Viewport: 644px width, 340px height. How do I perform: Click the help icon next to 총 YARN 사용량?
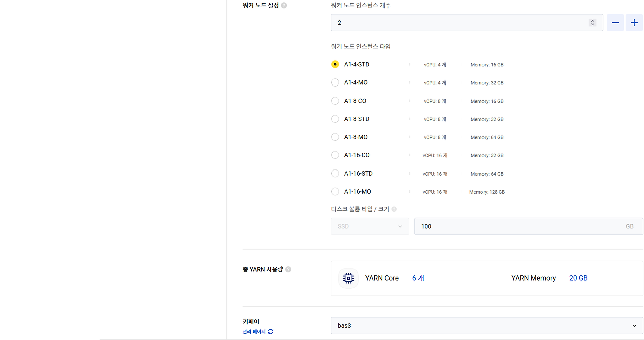[288, 269]
